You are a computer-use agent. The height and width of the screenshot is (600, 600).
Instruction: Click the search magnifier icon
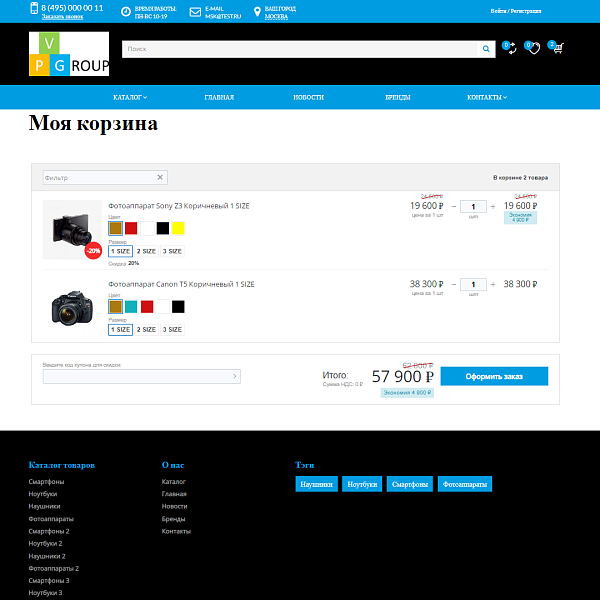point(486,48)
